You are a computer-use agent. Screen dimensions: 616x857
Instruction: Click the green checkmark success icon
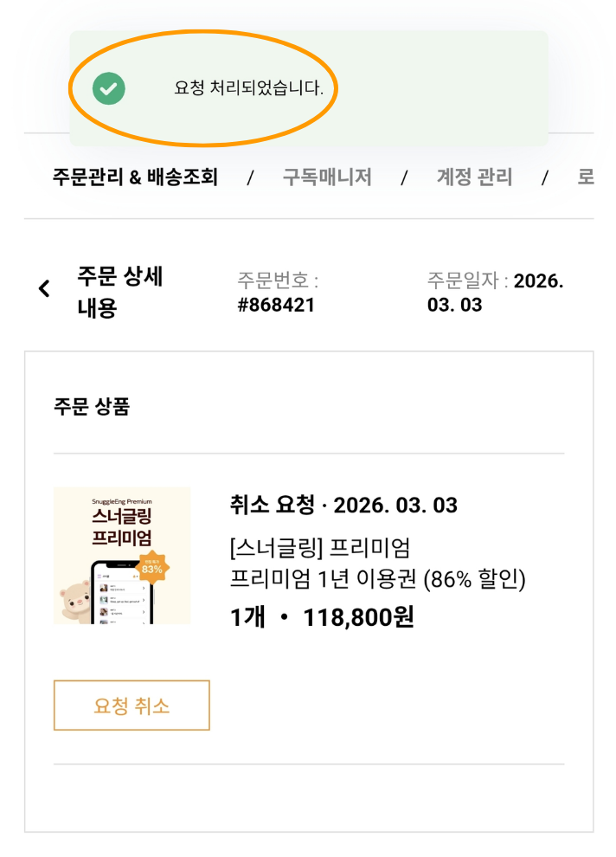[109, 88]
